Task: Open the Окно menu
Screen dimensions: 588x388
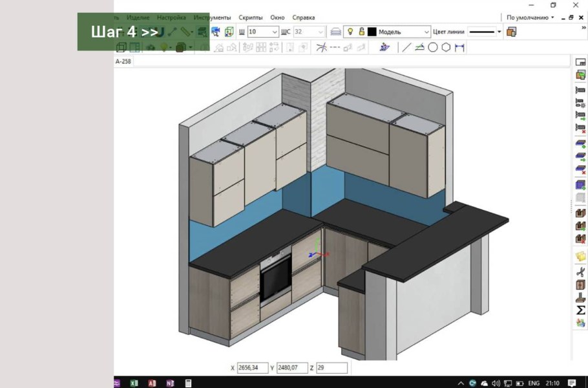Action: tap(277, 17)
